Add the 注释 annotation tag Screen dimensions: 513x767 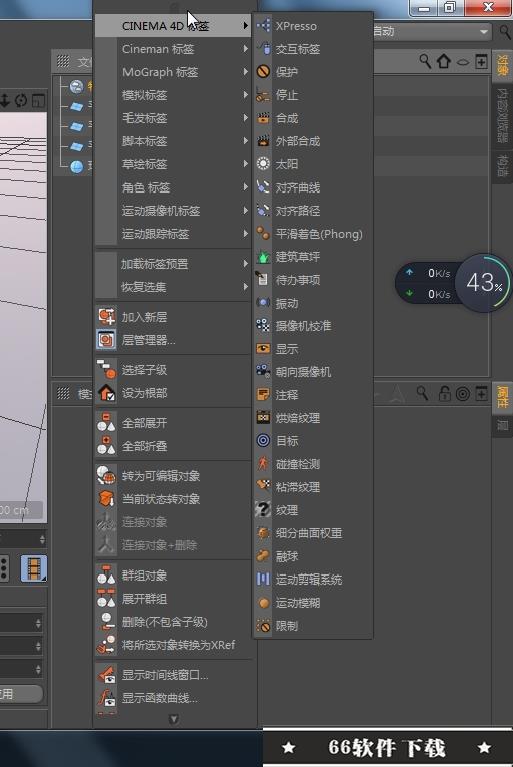(312, 395)
